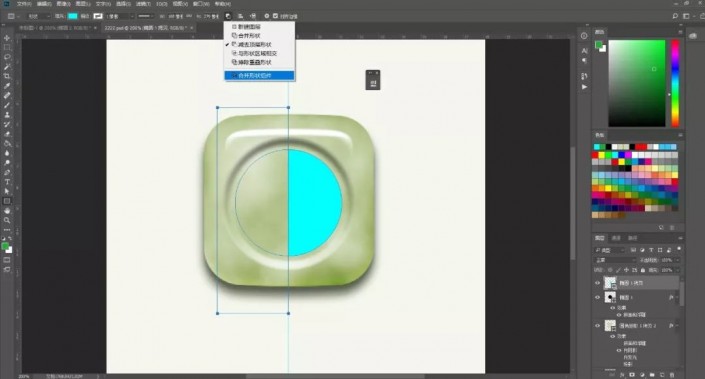Open the layer fill dropdown arrow
This screenshot has height=379, width=705.
pyautogui.click(x=677, y=270)
